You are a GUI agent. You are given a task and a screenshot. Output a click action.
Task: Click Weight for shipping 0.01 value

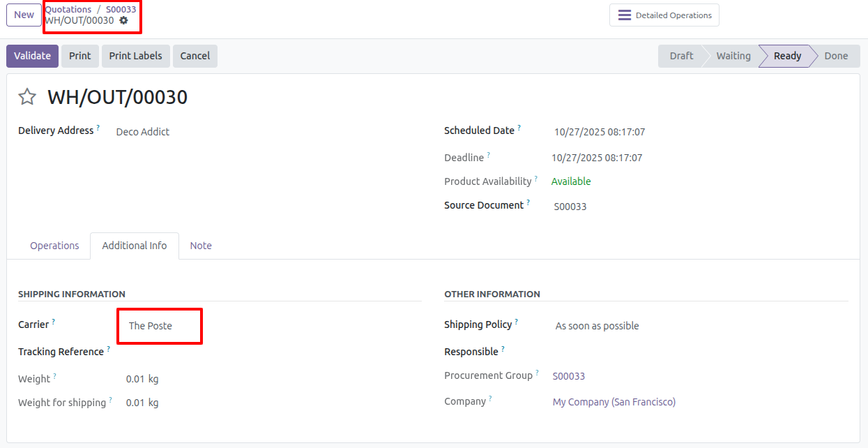[135, 403]
